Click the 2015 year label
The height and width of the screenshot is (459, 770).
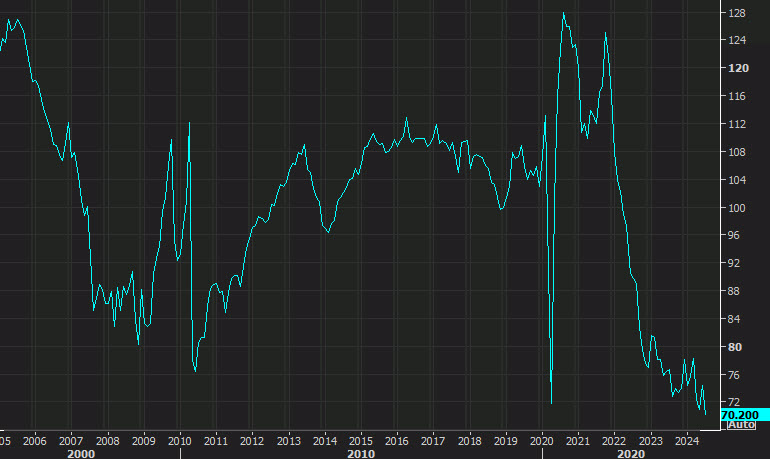(360, 441)
